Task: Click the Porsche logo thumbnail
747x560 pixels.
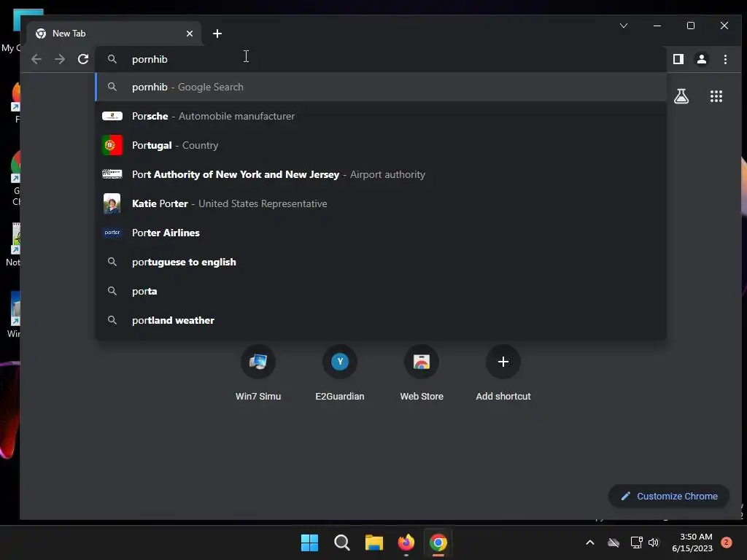Action: coord(112,116)
